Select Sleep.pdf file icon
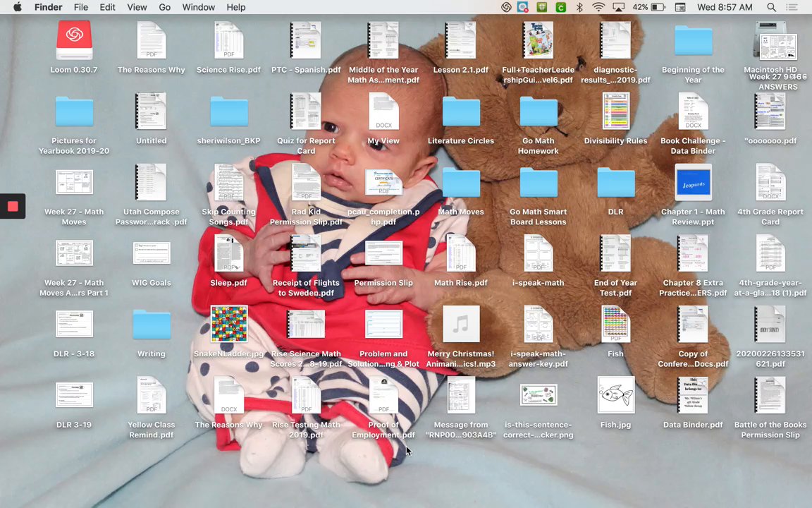Image resolution: width=812 pixels, height=508 pixels. [x=228, y=253]
